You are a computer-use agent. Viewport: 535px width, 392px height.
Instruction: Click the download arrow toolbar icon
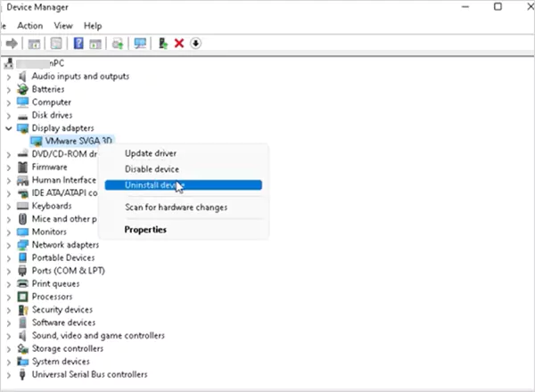coord(195,44)
